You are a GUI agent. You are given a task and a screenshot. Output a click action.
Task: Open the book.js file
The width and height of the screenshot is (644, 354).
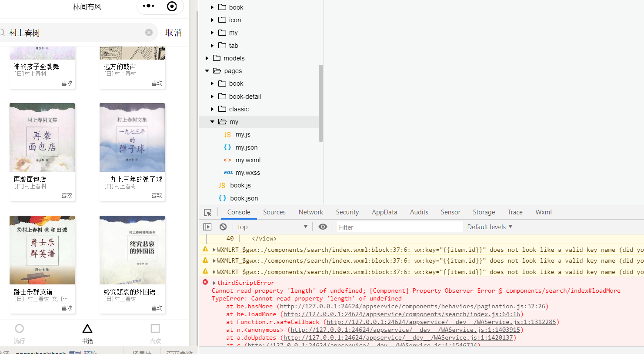pos(240,185)
